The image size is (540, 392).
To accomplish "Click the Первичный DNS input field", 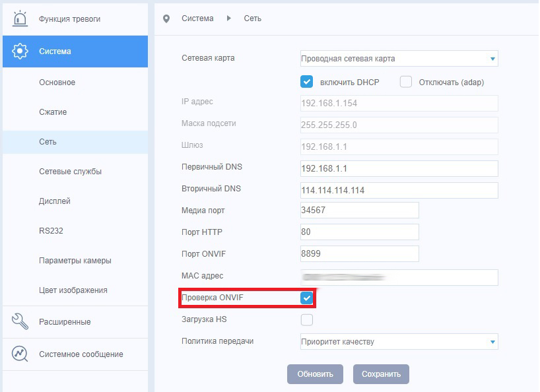I will pyautogui.click(x=399, y=168).
